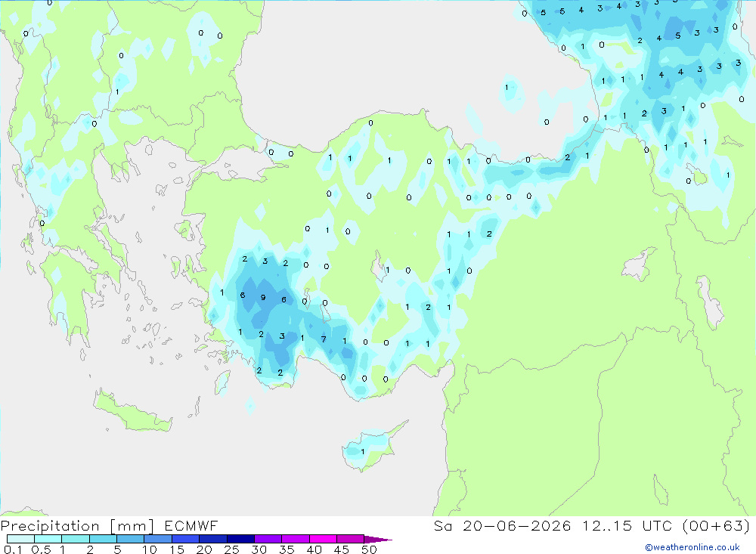Click the '1' precipitation value over Cyprus
The height and width of the screenshot is (554, 756).
[363, 452]
